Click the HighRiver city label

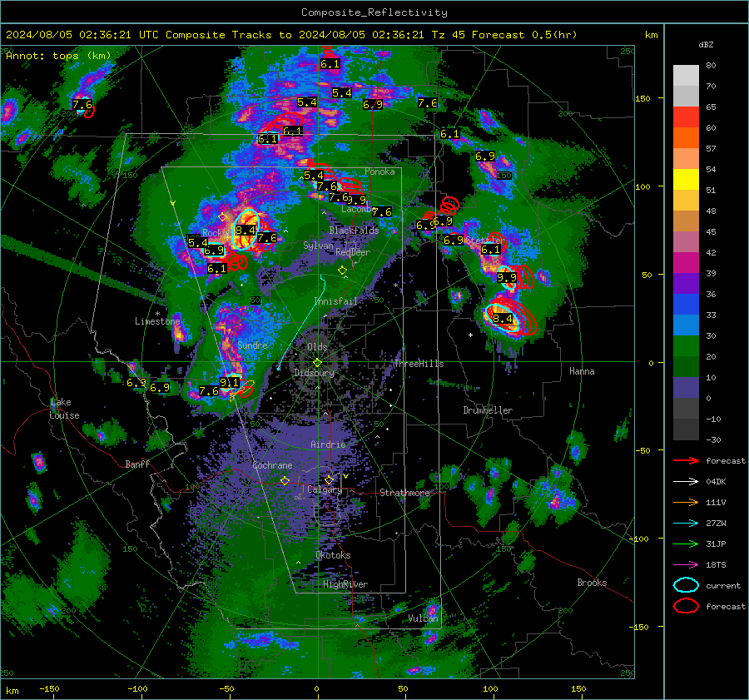(x=345, y=584)
